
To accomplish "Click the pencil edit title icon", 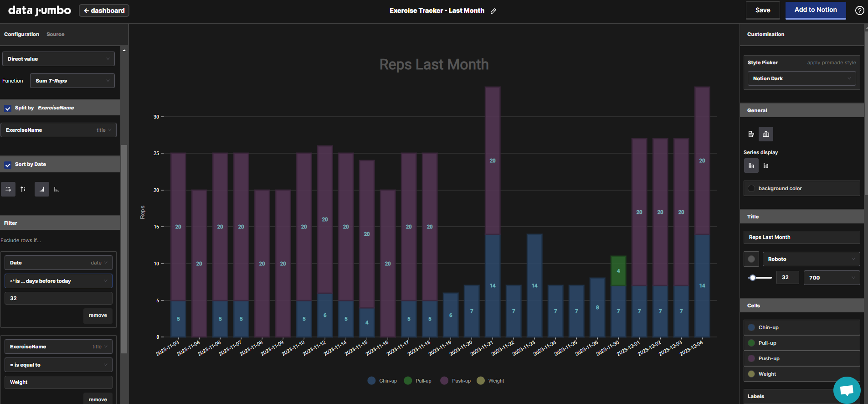I will click(493, 11).
